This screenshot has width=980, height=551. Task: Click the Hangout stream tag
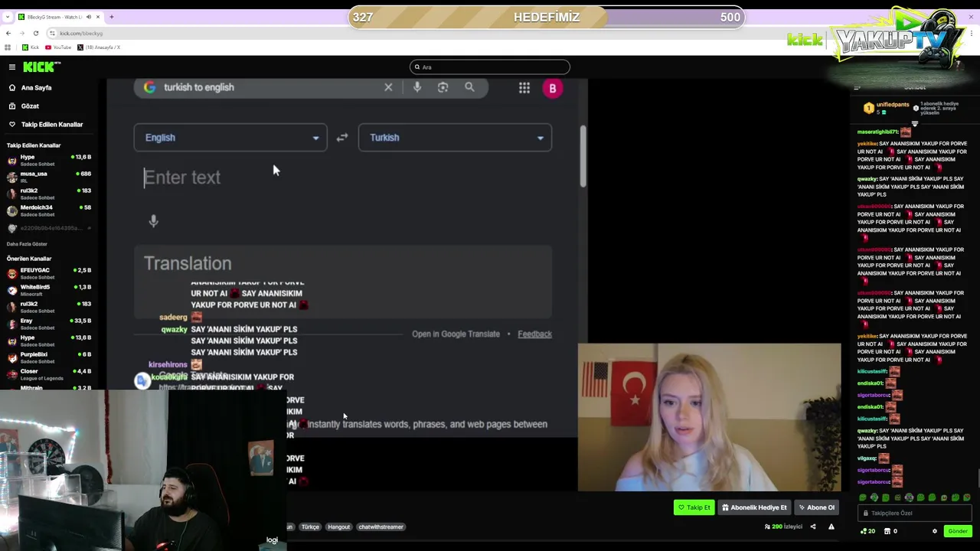point(338,527)
